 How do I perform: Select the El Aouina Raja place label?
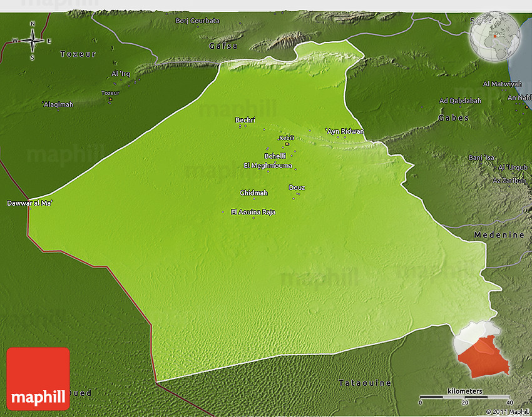(x=253, y=212)
